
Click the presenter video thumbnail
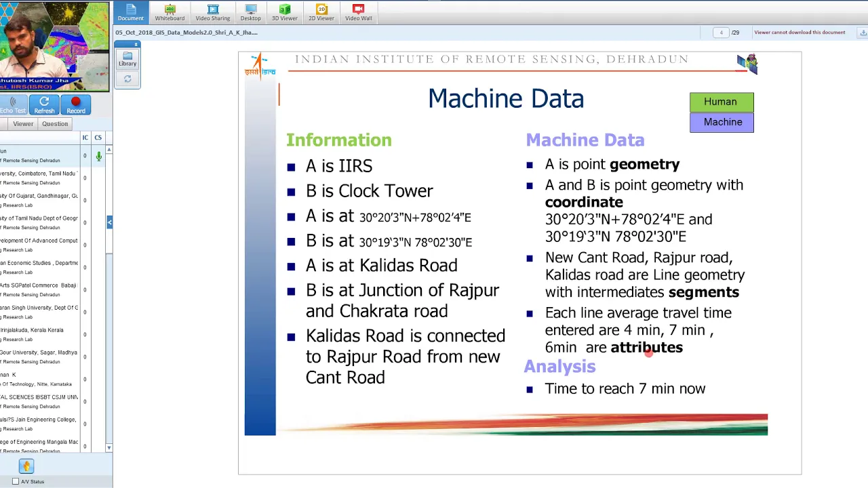pos(54,46)
